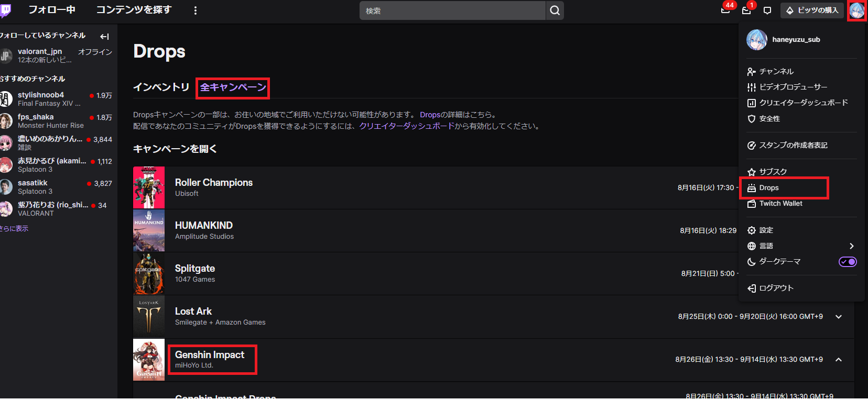
Task: Open the コンテンツを探す navigation item
Action: (134, 10)
